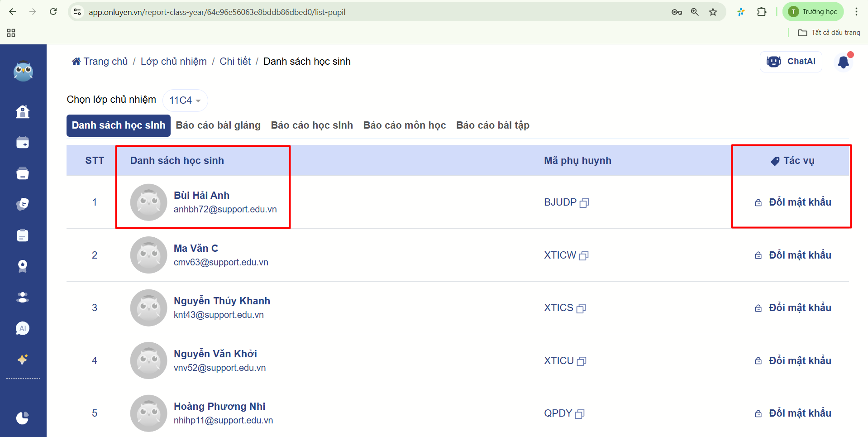Click Đổi mật khẩu for Bùi Hải Anh
The image size is (868, 437).
point(799,202)
